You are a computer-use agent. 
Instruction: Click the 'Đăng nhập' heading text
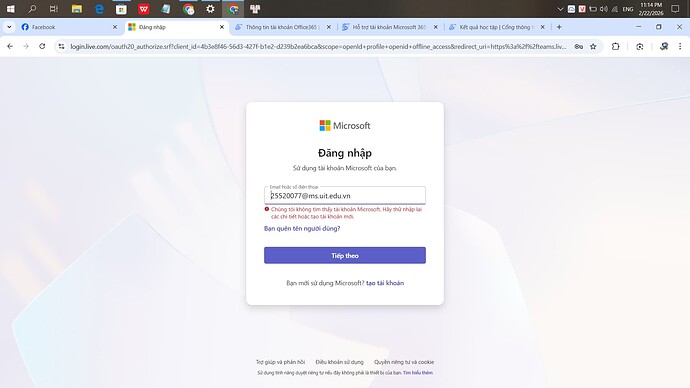pos(345,153)
